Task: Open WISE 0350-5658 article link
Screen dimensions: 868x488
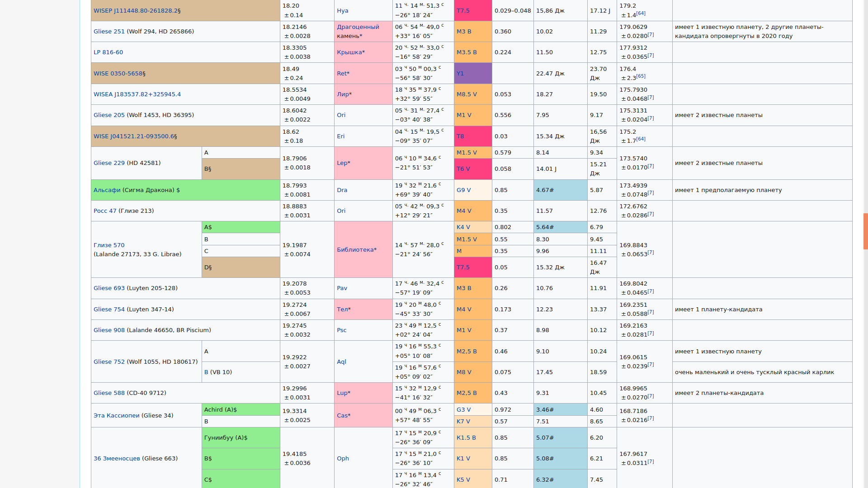Action: (x=118, y=74)
